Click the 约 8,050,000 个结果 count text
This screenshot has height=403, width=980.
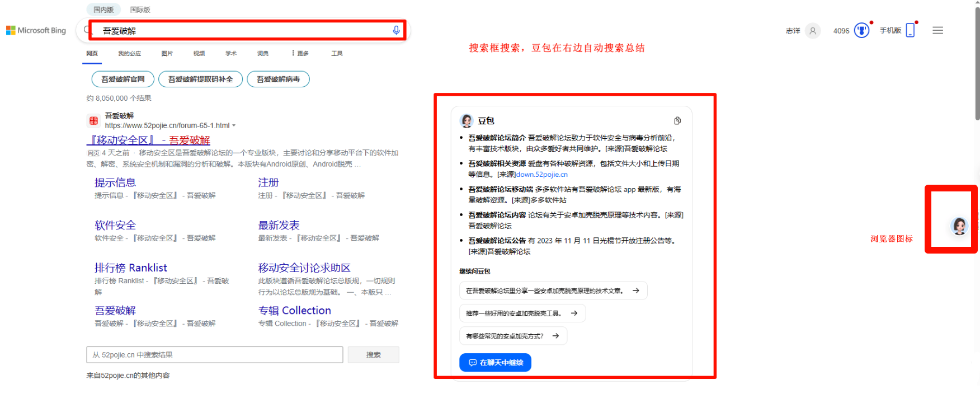pos(119,99)
